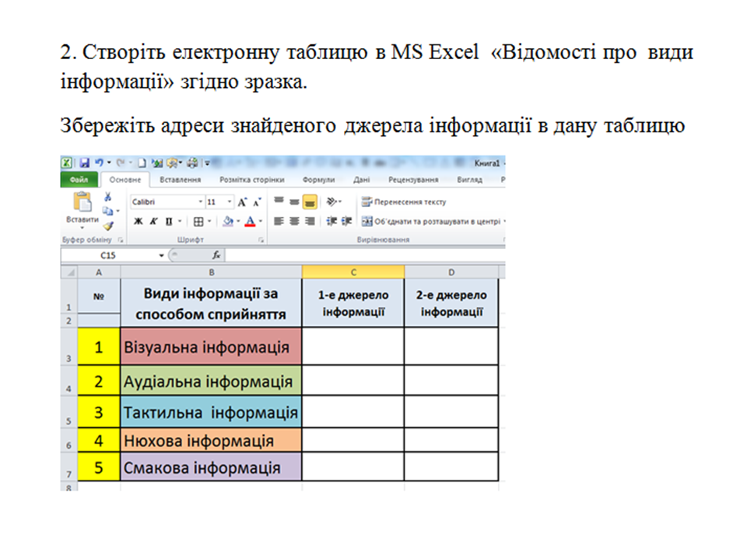Click the Top Align icon

279,201
